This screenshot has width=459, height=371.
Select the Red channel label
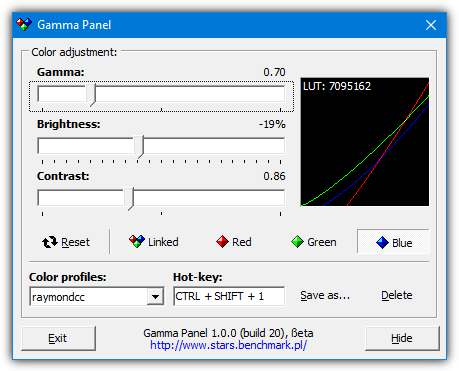(x=242, y=242)
